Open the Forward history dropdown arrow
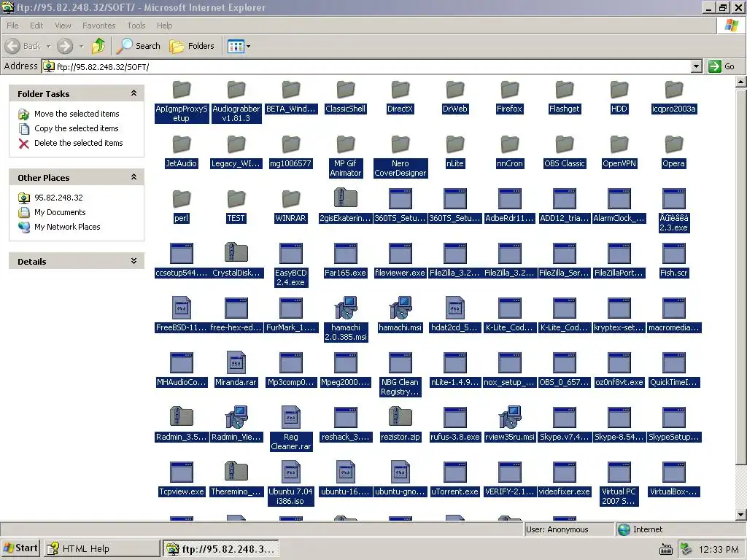 [x=81, y=46]
